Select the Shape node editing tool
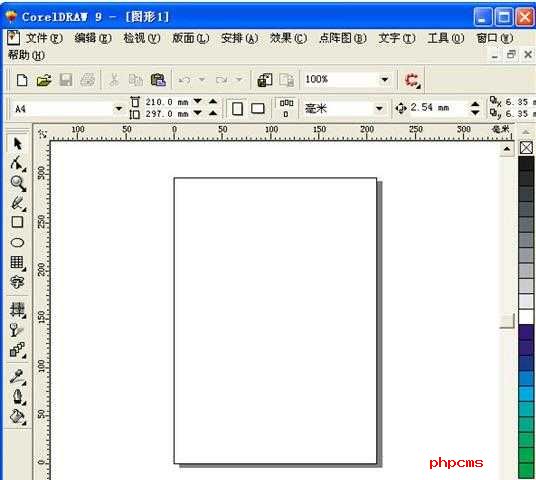The image size is (536, 480). 17,163
